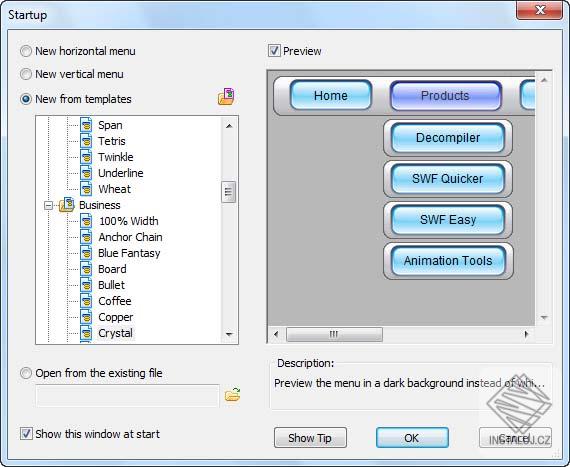Click the Home button in menu preview
This screenshot has width=570, height=467.
(x=330, y=95)
